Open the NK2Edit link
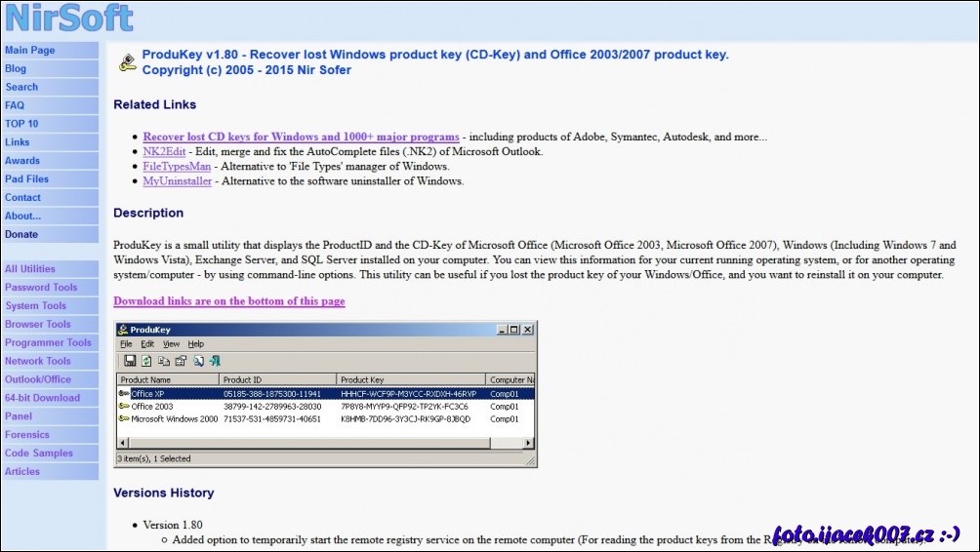The image size is (980, 552). 163,151
